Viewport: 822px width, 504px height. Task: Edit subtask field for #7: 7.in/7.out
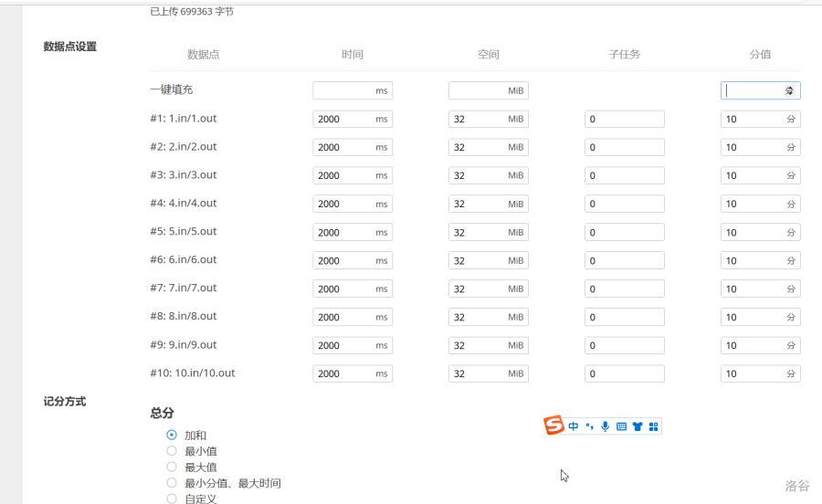pos(625,289)
